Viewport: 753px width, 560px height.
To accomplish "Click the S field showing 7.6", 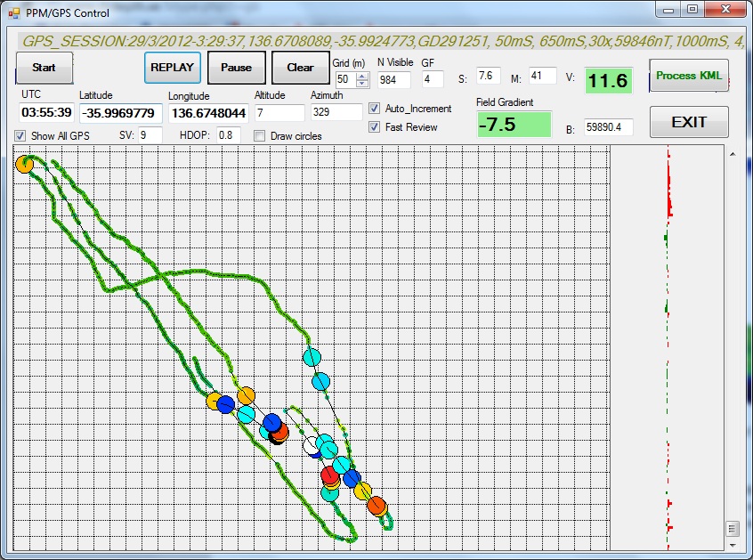I will point(489,76).
